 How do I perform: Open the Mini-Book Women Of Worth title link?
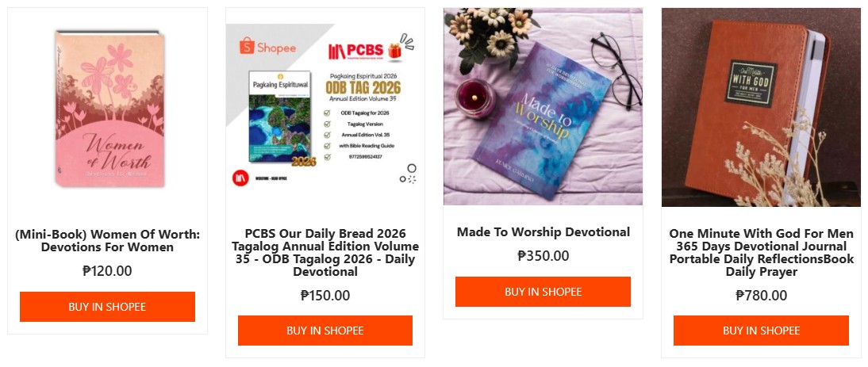tap(107, 240)
